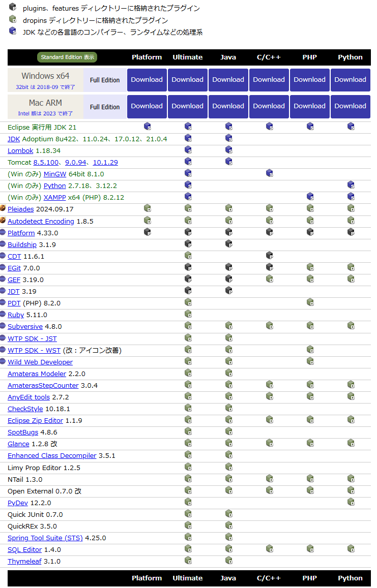Open the XAMPP link
377x588 pixels.
[x=55, y=197]
